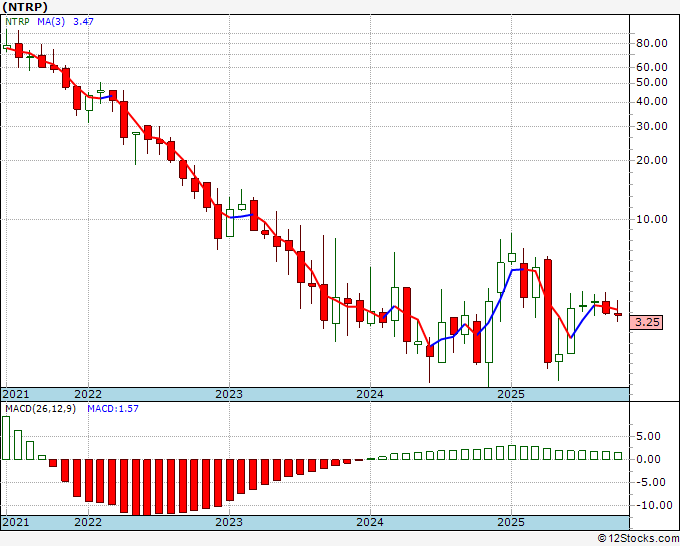The width and height of the screenshot is (680, 546).
Task: Click the 40.00 price axis label
Action: [x=652, y=101]
